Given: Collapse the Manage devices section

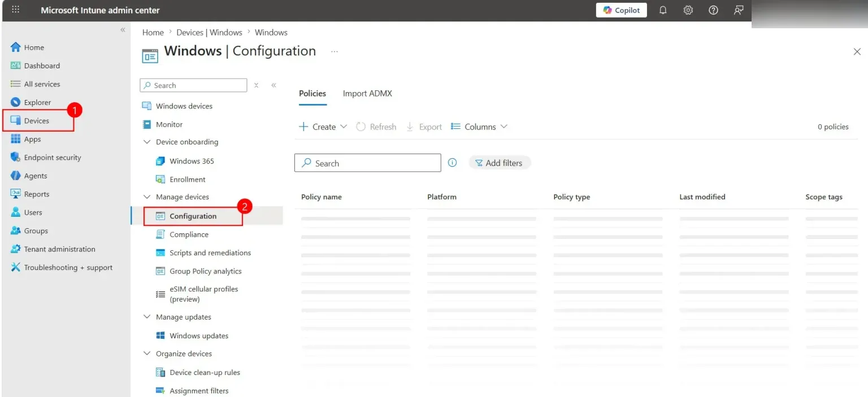Looking at the screenshot, I should 147,197.
